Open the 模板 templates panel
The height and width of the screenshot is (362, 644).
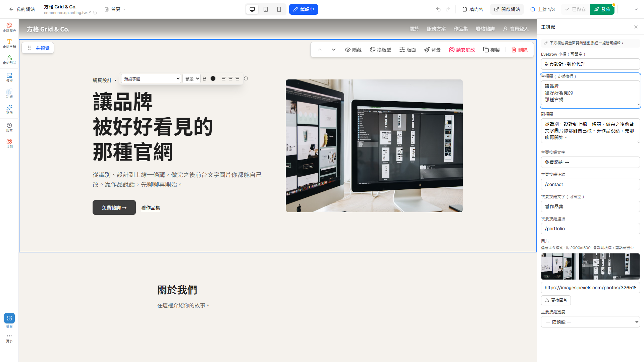coord(9,77)
